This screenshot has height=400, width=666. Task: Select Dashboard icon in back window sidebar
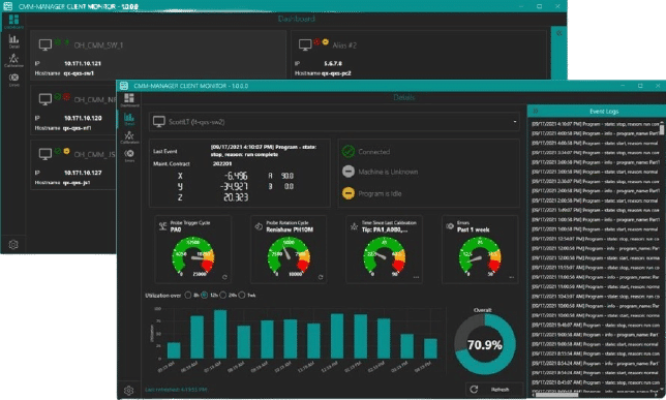pyautogui.click(x=14, y=21)
